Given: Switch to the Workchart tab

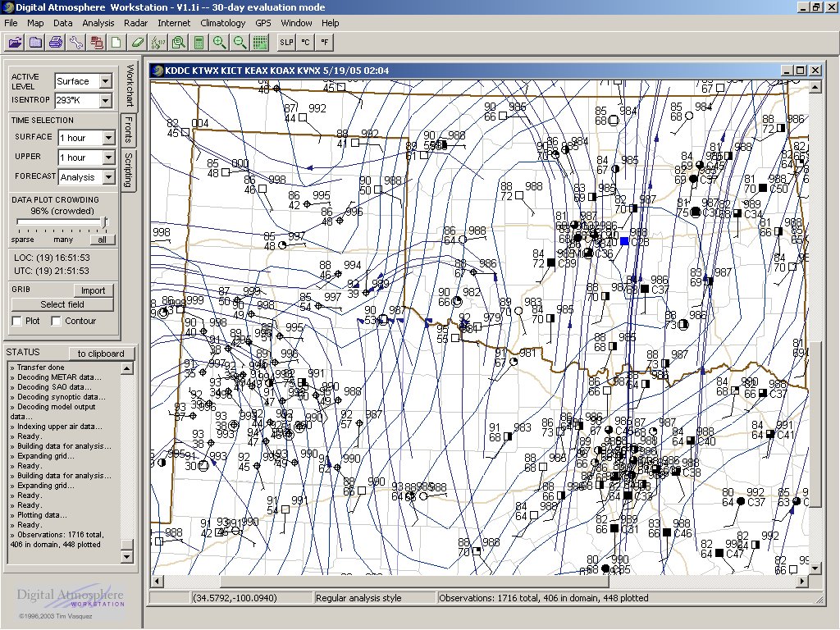Looking at the screenshot, I should [130, 85].
